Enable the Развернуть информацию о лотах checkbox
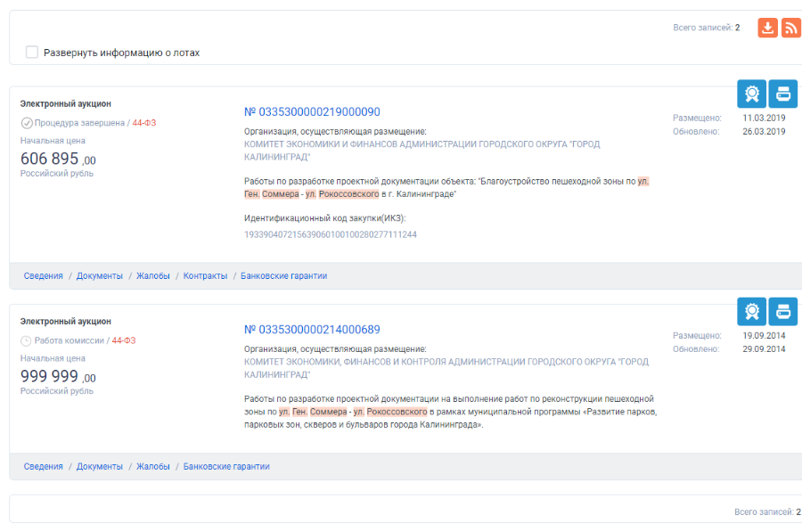 click(x=32, y=53)
